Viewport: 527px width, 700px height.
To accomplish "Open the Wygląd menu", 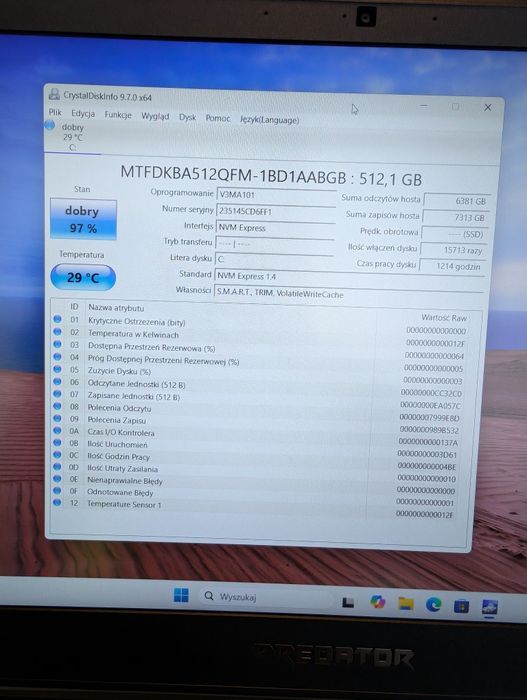I will click(x=155, y=116).
